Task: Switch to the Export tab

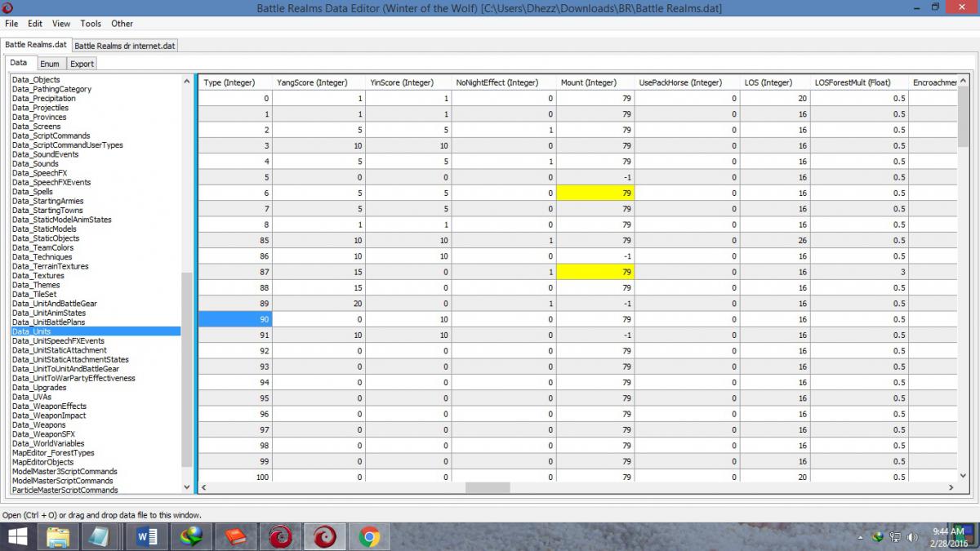Action: (x=82, y=64)
